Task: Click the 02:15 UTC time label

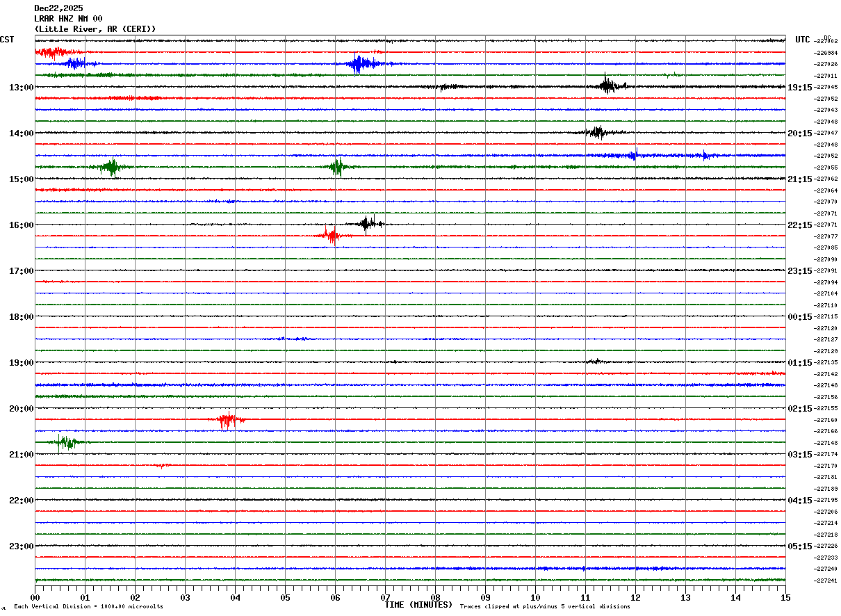Action: pos(799,409)
